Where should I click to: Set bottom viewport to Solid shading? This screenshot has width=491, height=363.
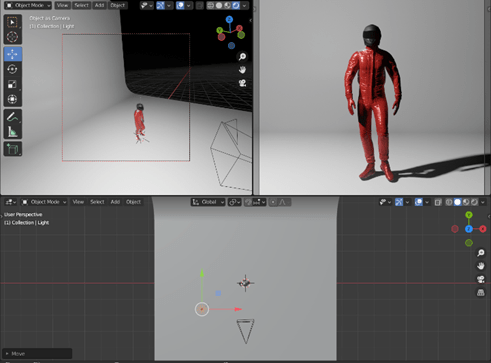[x=457, y=202]
